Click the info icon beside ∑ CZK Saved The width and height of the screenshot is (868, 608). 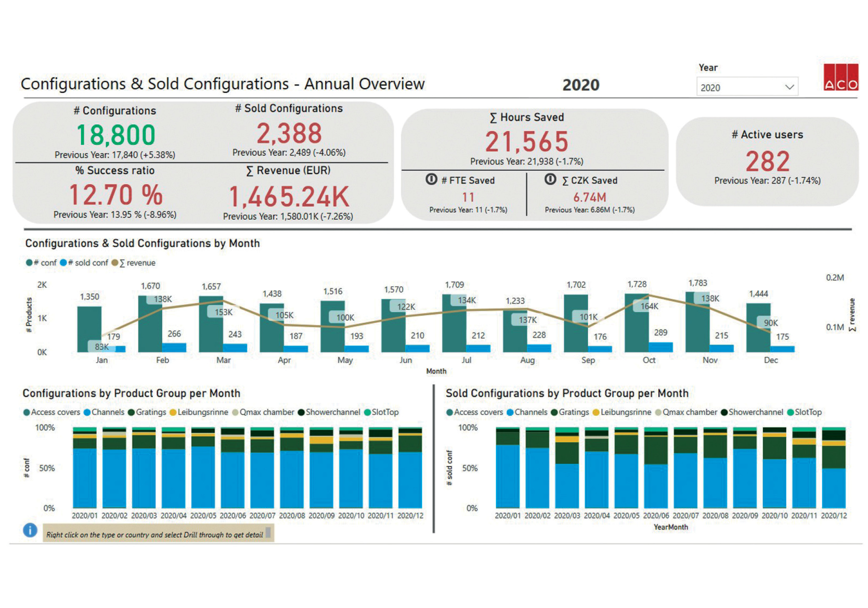550,179
